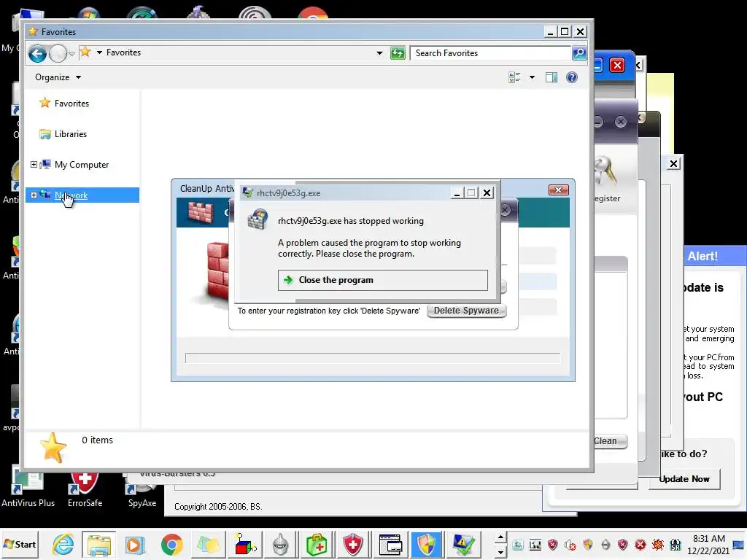This screenshot has width=747, height=560.
Task: Open the clock showing 8:31 AM
Action: (708, 544)
